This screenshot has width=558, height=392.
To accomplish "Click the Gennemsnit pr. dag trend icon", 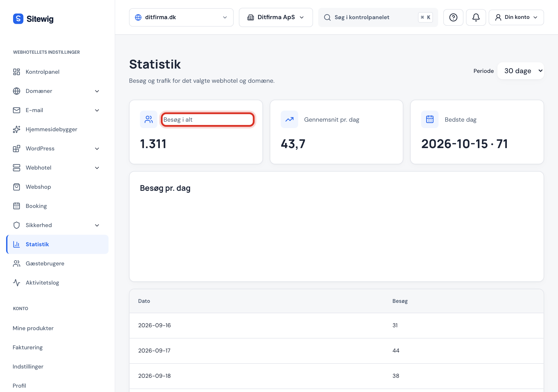I will pyautogui.click(x=289, y=119).
